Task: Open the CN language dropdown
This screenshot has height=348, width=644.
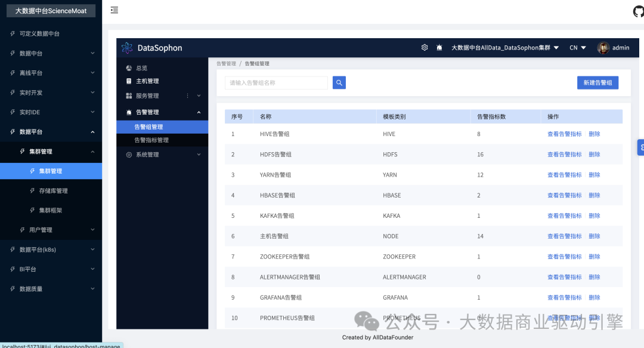Action: coord(577,48)
